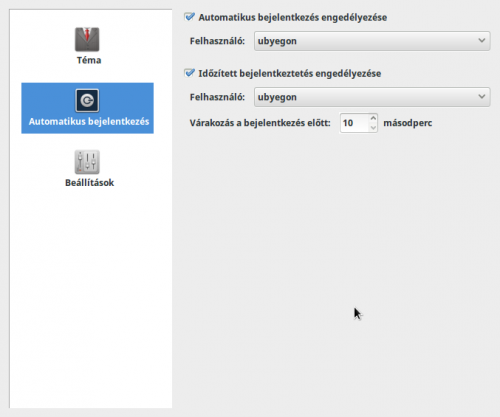Image resolution: width=500 pixels, height=417 pixels.
Task: Click the Automatikus bejelentkezés sidebar label
Action: coord(89,121)
